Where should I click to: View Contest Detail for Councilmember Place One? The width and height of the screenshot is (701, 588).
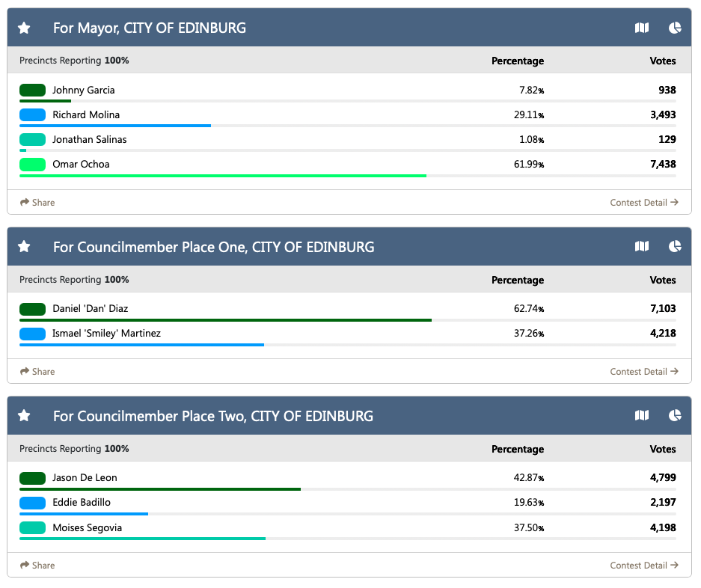point(643,372)
